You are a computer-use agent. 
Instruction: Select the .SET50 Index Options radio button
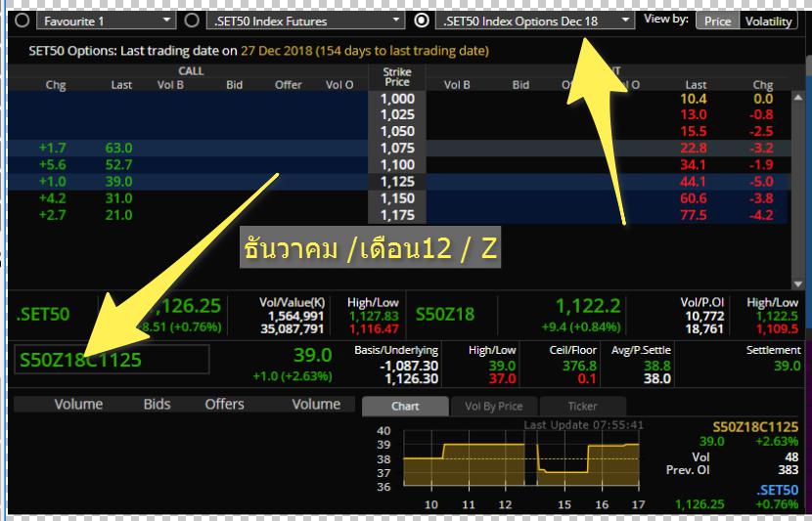422,21
